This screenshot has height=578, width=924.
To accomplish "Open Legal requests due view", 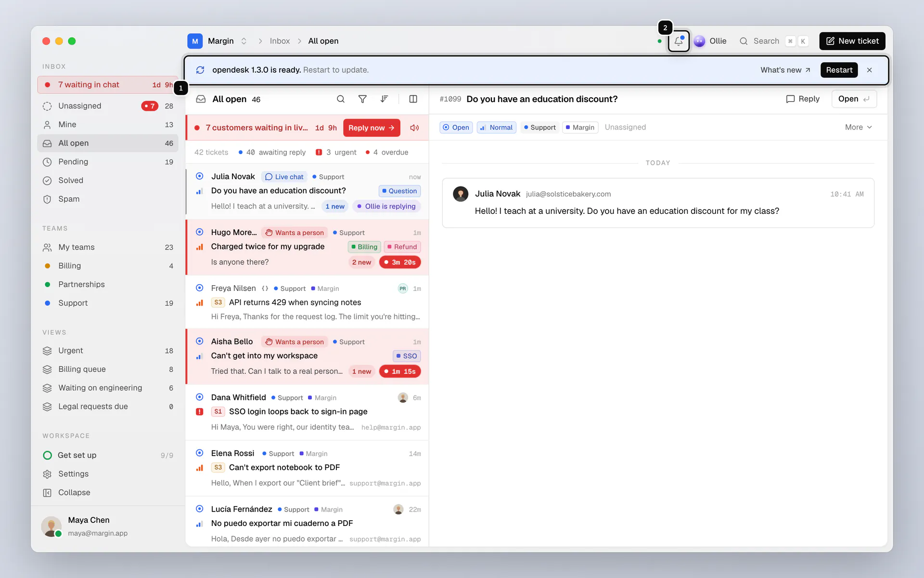I will tap(108, 407).
